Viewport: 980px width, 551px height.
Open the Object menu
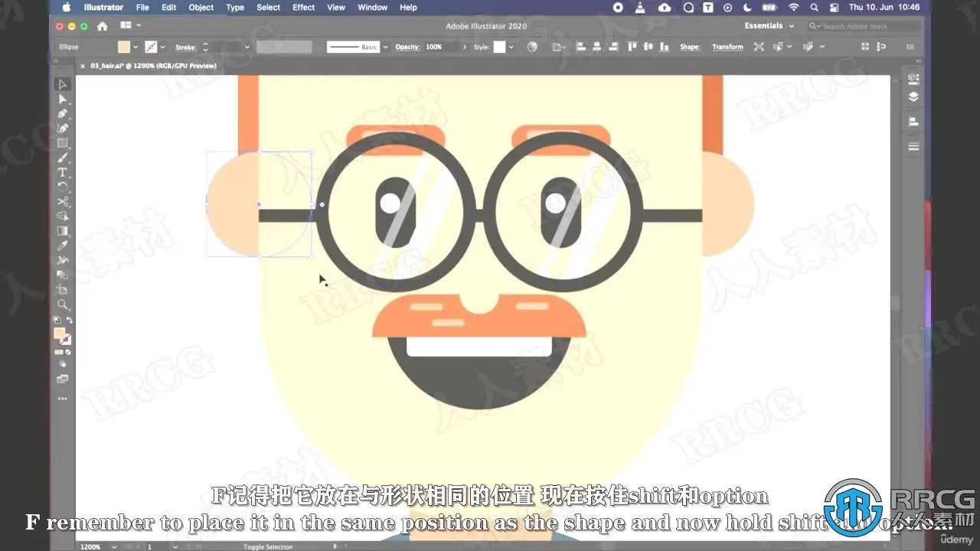click(201, 8)
